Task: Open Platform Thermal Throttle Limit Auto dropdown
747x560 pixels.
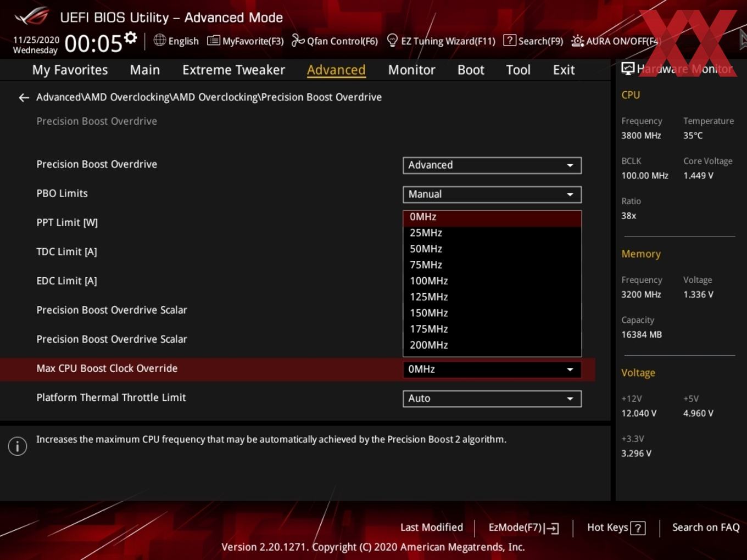Action: 492,399
